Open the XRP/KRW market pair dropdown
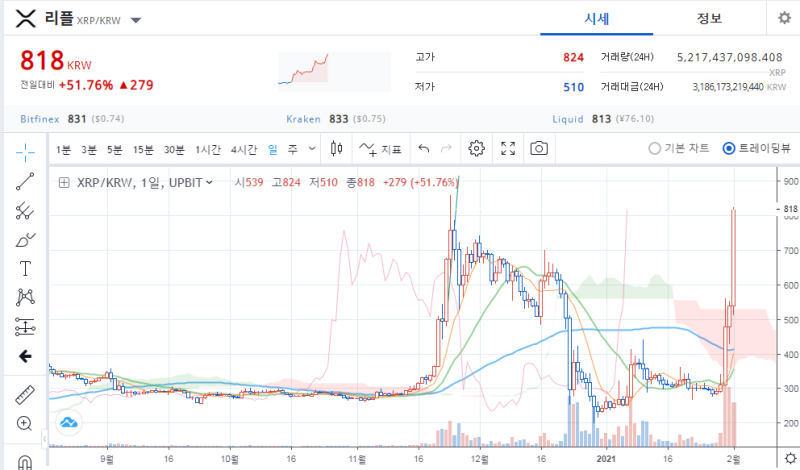 [136, 20]
